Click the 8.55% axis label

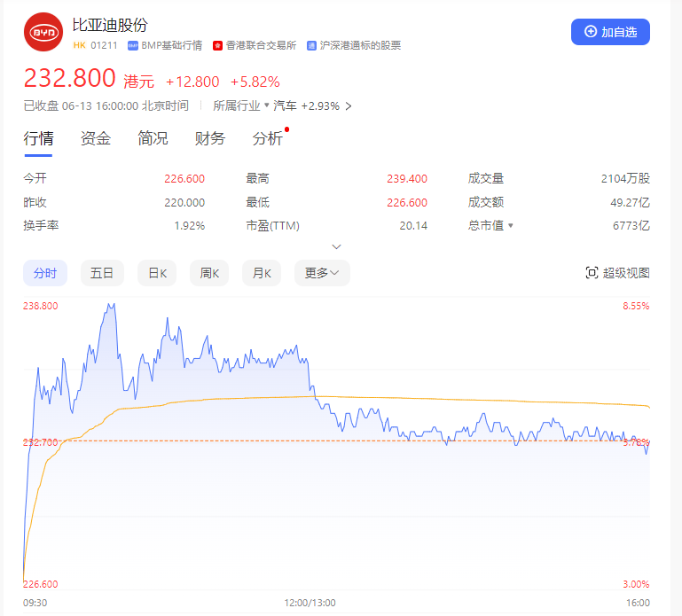636,306
